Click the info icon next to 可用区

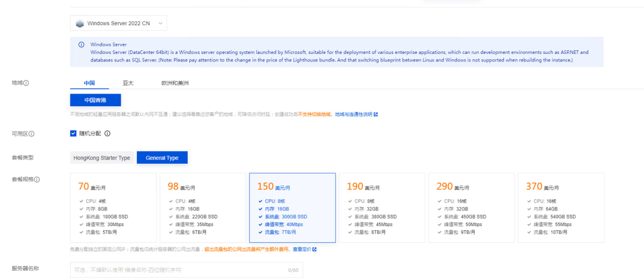[32, 134]
